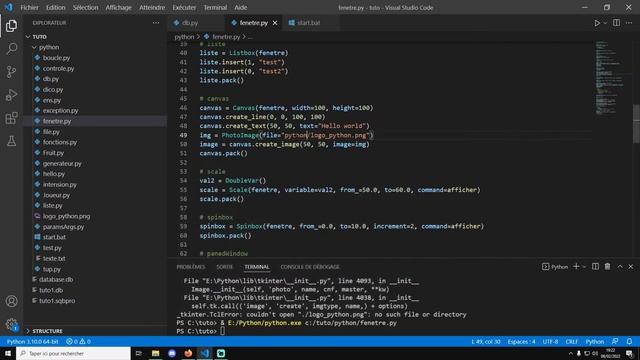Viewport: 640px width, 360px height.
Task: Open the Exécuter menu
Action: click(184, 7)
